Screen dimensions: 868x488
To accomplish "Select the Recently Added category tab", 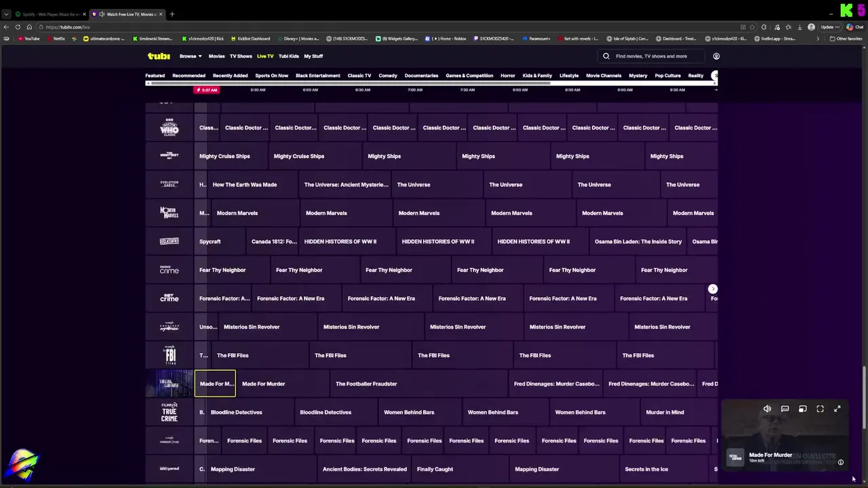I will pos(230,76).
